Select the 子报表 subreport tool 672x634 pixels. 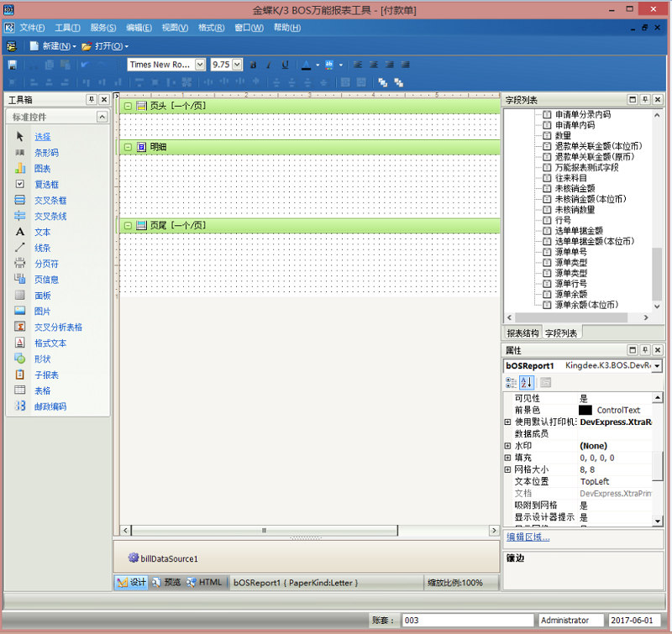click(x=45, y=375)
